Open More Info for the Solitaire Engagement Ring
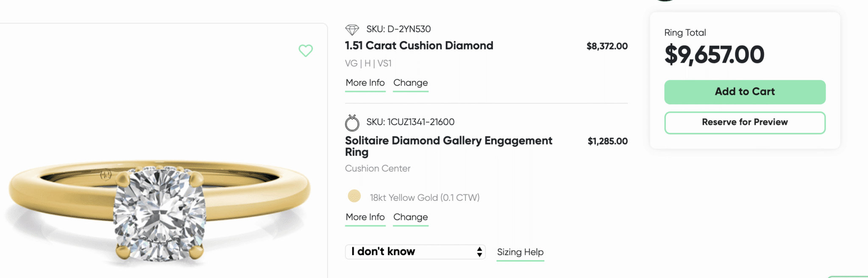 364,217
